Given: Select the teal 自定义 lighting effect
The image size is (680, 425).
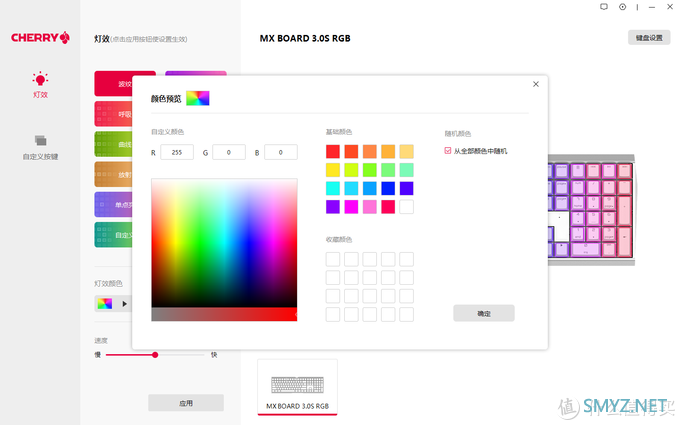Looking at the screenshot, I should 113,235.
